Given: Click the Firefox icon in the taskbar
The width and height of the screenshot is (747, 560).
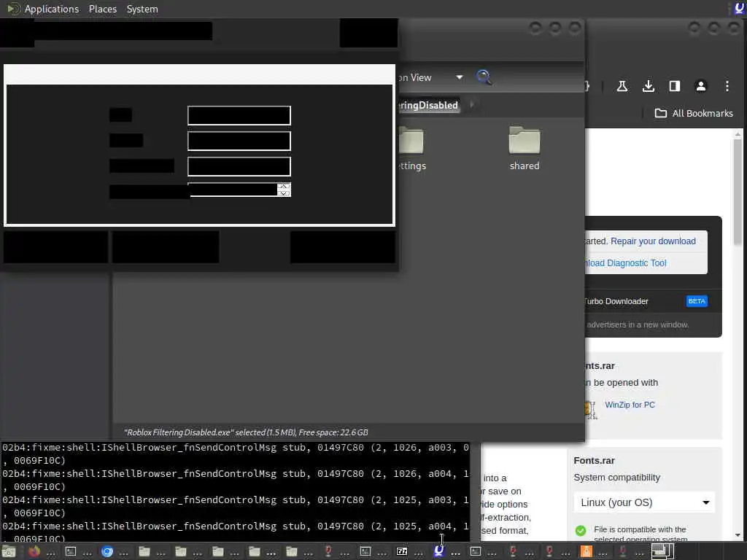Looking at the screenshot, I should point(34,551).
